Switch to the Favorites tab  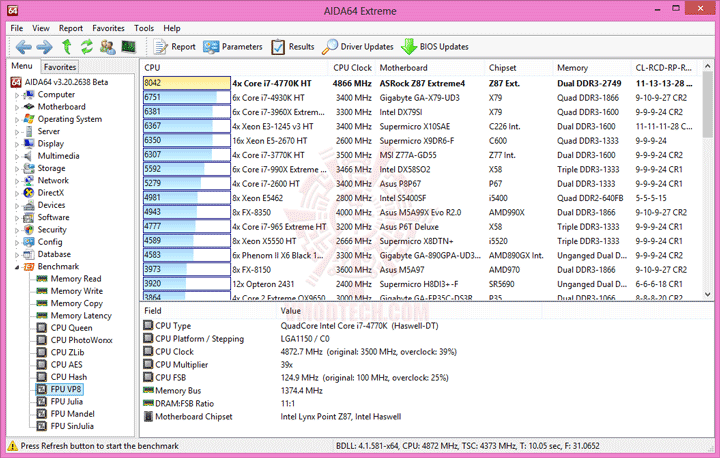point(60,67)
